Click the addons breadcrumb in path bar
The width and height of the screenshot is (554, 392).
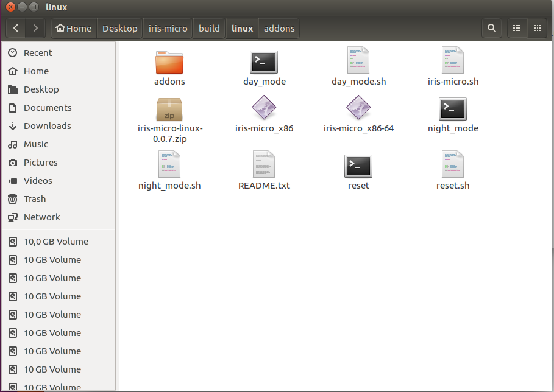tap(279, 28)
